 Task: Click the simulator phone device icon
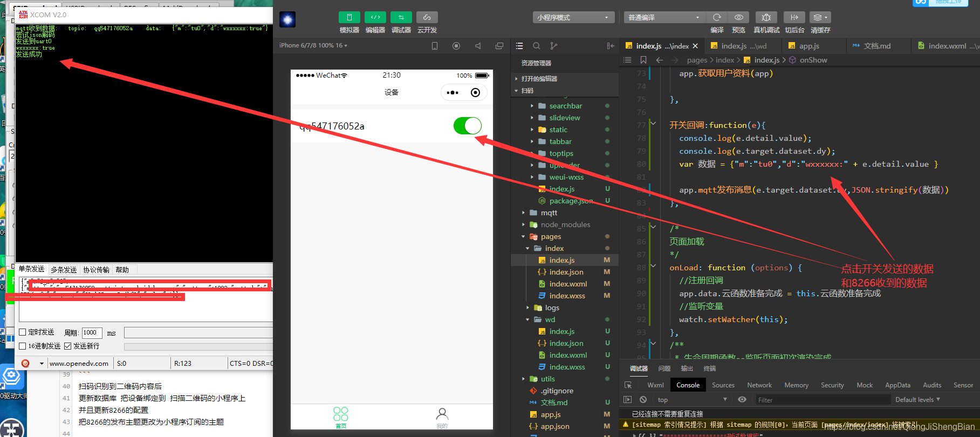point(435,46)
